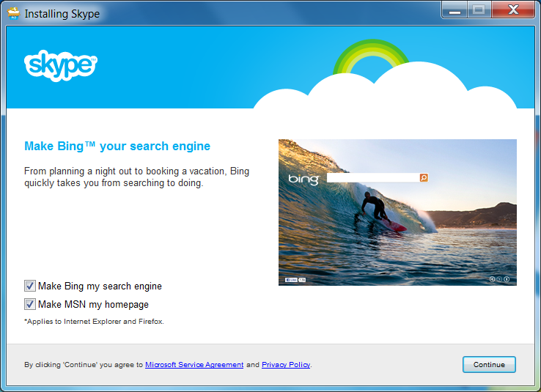The width and height of the screenshot is (541, 392).
Task: Click the info icon in Bing preview corner
Action: coord(507,279)
